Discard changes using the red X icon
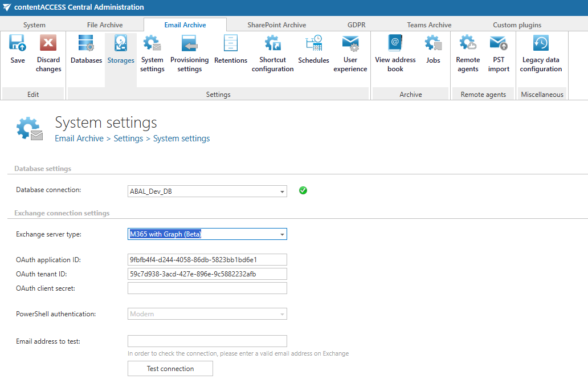Viewport: 588px width, 379px height. click(48, 42)
